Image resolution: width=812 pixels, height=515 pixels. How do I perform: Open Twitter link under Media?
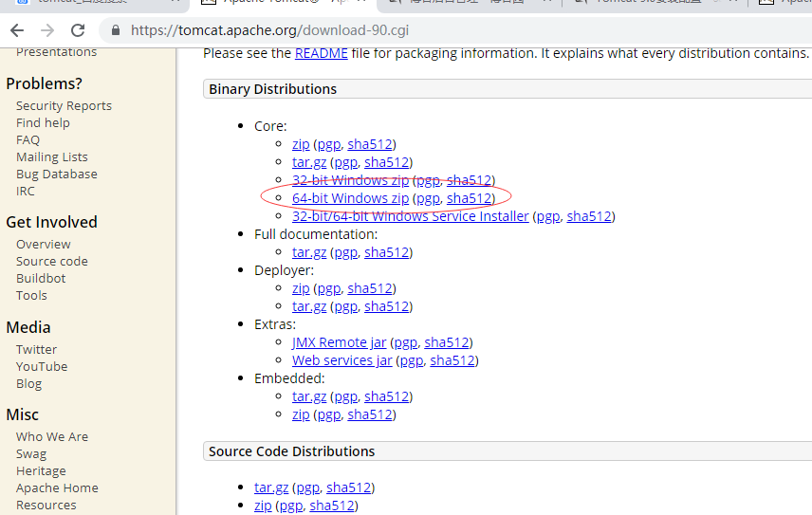36,349
